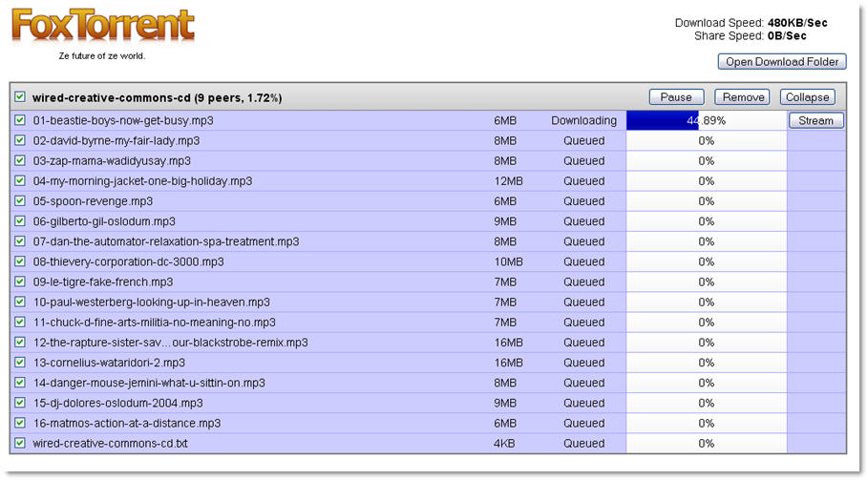Remove the wired-creative-commons-cd torrent
Image resolution: width=868 pixels, height=480 pixels.
click(x=743, y=97)
